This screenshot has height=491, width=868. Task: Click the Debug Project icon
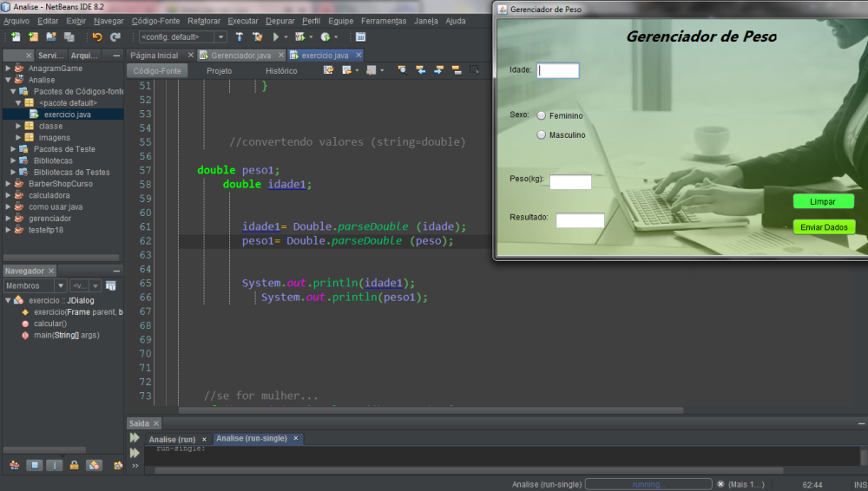point(300,36)
